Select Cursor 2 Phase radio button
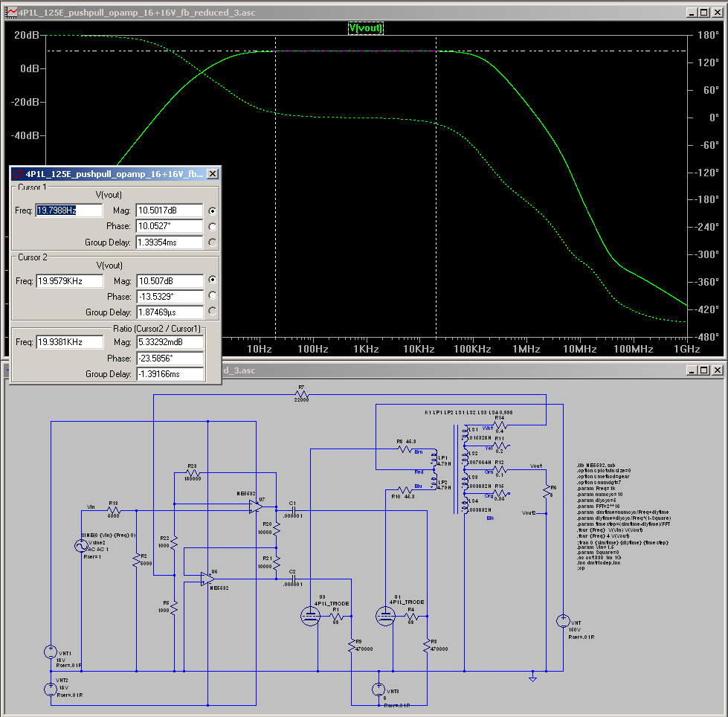 coord(213,296)
